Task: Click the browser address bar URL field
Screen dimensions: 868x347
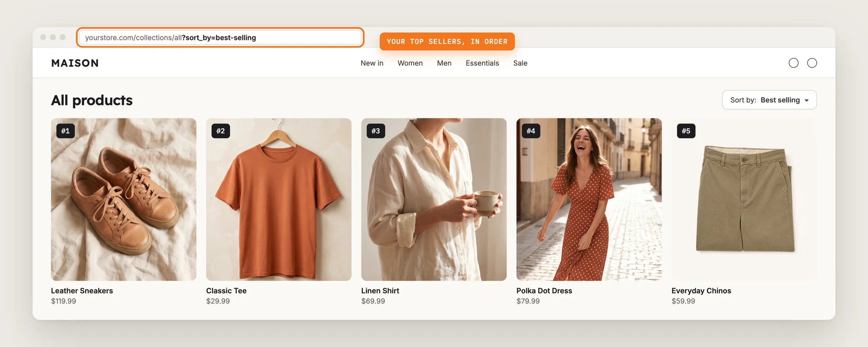Action: click(x=220, y=38)
